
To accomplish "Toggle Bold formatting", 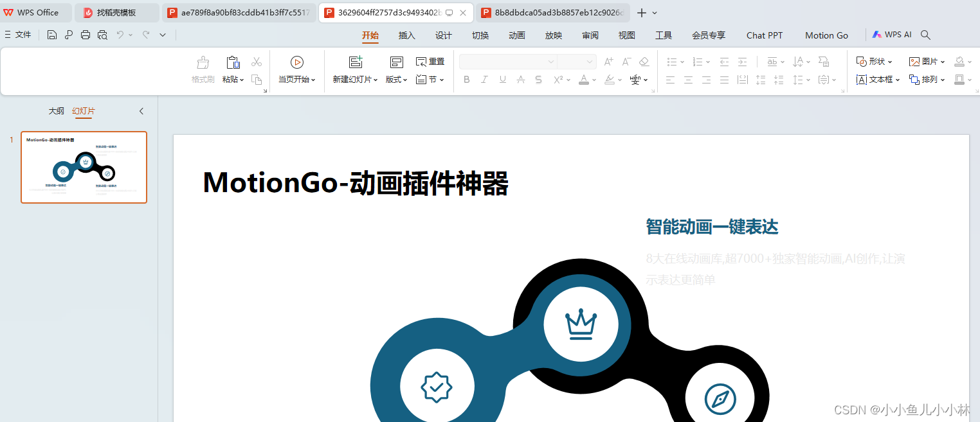I will 467,80.
